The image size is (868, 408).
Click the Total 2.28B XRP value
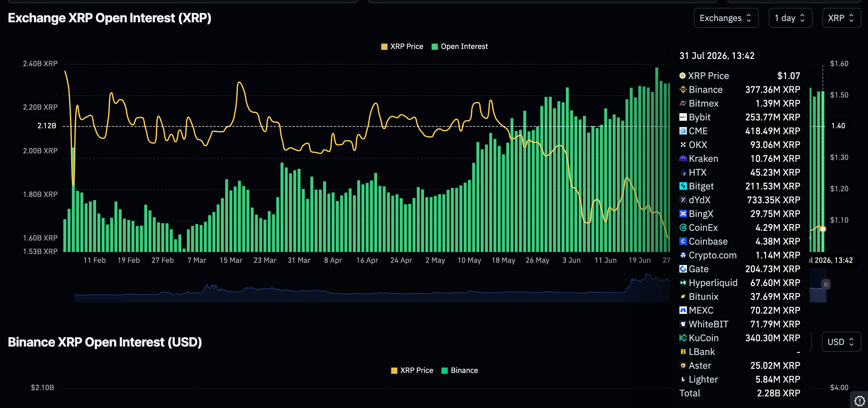778,393
